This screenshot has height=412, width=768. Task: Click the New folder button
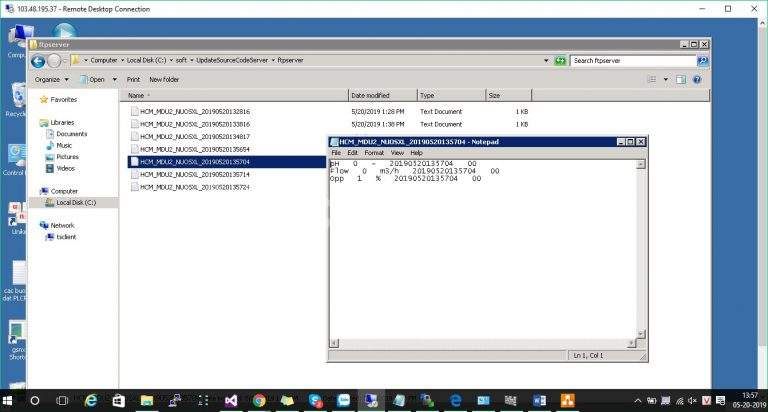click(x=164, y=79)
